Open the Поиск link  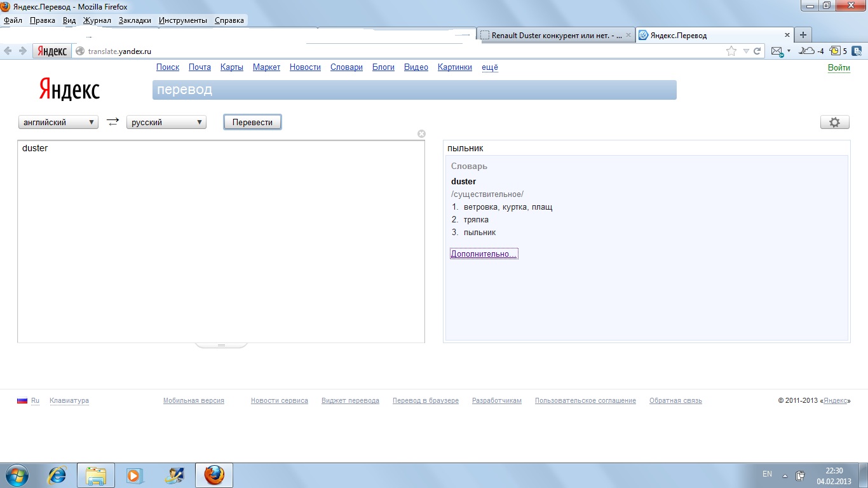click(x=168, y=67)
